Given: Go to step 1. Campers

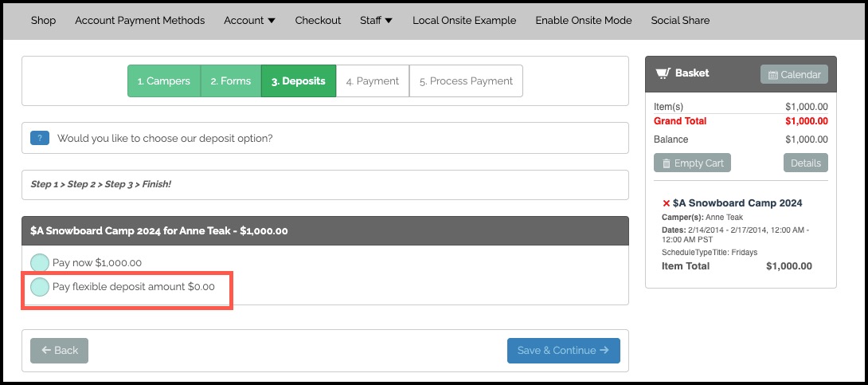Looking at the screenshot, I should point(164,81).
